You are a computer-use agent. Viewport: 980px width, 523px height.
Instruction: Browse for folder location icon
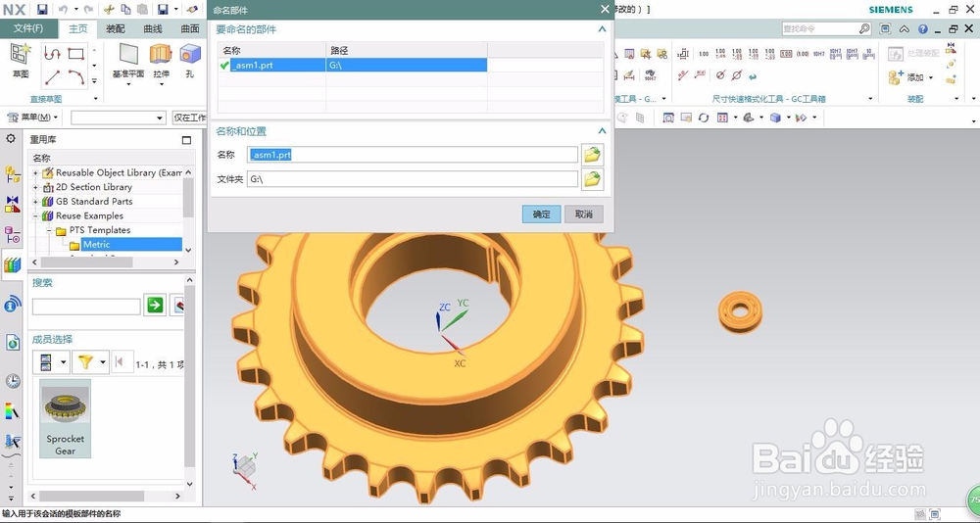click(x=592, y=179)
